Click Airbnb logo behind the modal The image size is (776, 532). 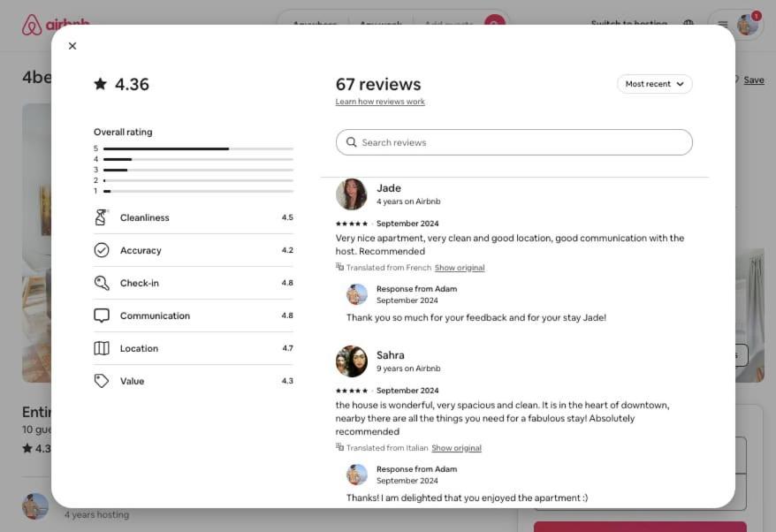tap(56, 25)
